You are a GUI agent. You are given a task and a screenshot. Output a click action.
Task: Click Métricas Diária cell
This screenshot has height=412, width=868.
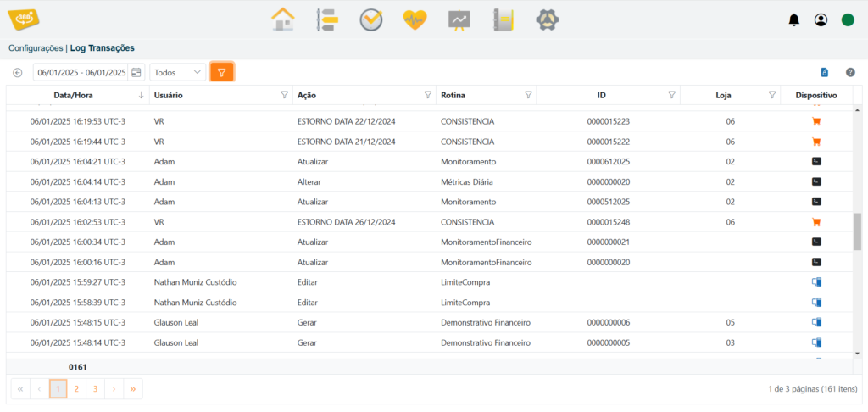pyautogui.click(x=467, y=181)
